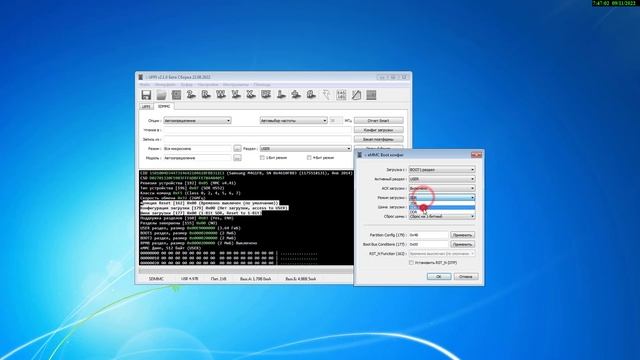Click the Бекап платформы button
This screenshot has height=360, width=640.
point(378,139)
